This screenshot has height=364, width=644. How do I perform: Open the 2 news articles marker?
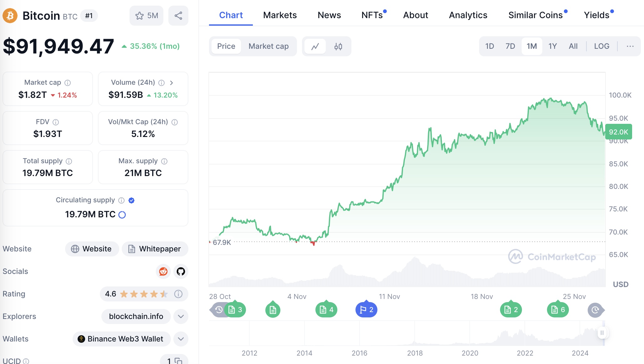pos(511,310)
